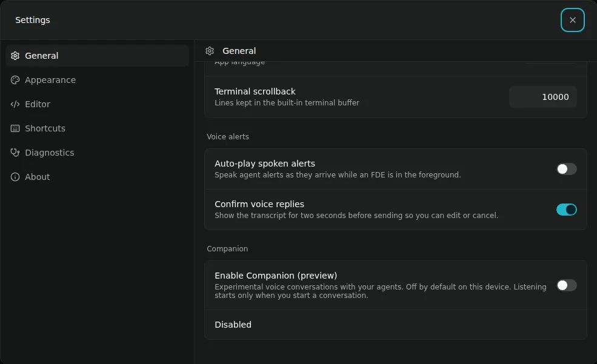
Task: Click the General heading in content pane
Action: coord(239,51)
